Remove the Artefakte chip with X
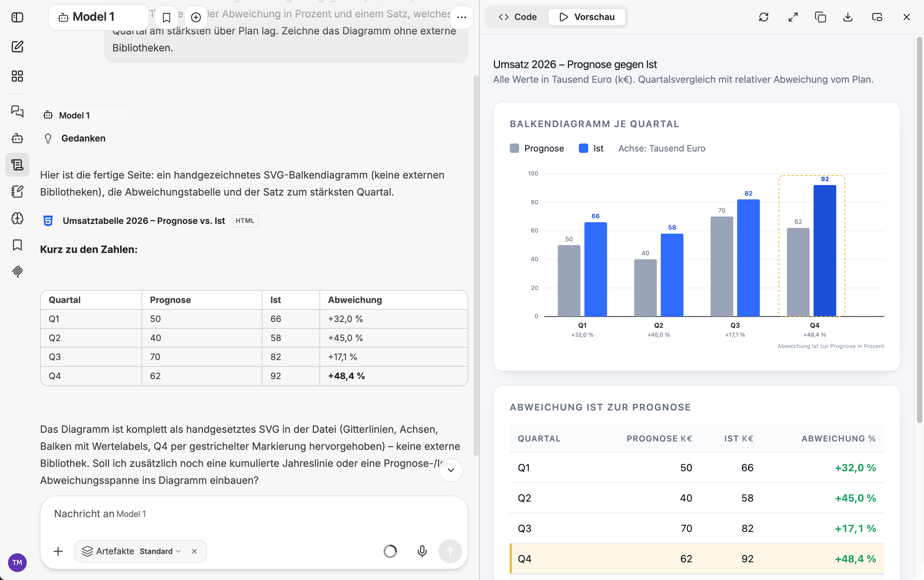Image resolution: width=924 pixels, height=580 pixels. 194,551
